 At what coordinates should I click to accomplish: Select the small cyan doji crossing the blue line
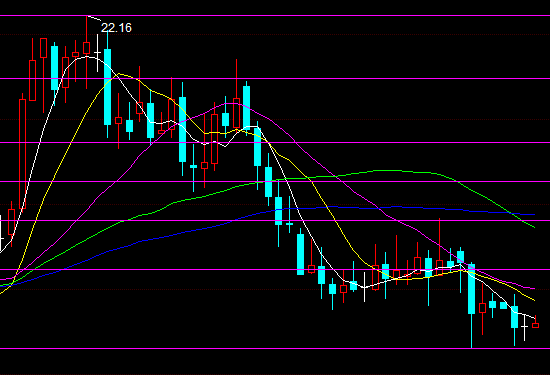click(289, 223)
